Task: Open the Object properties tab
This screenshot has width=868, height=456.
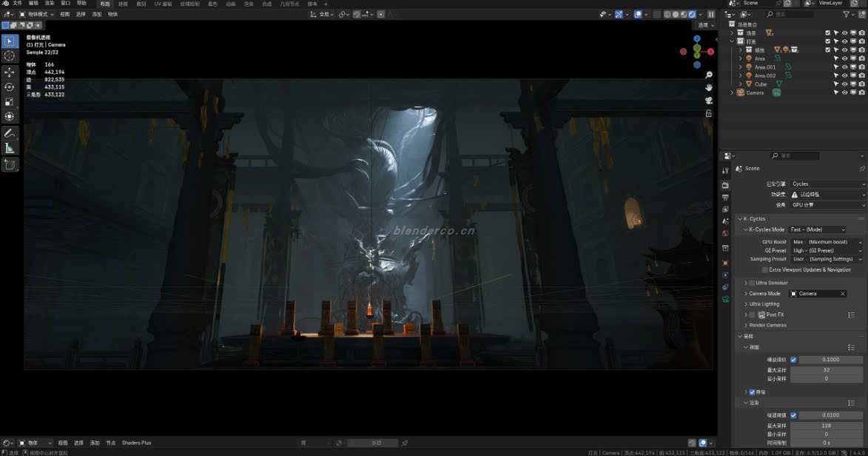Action: [725, 264]
